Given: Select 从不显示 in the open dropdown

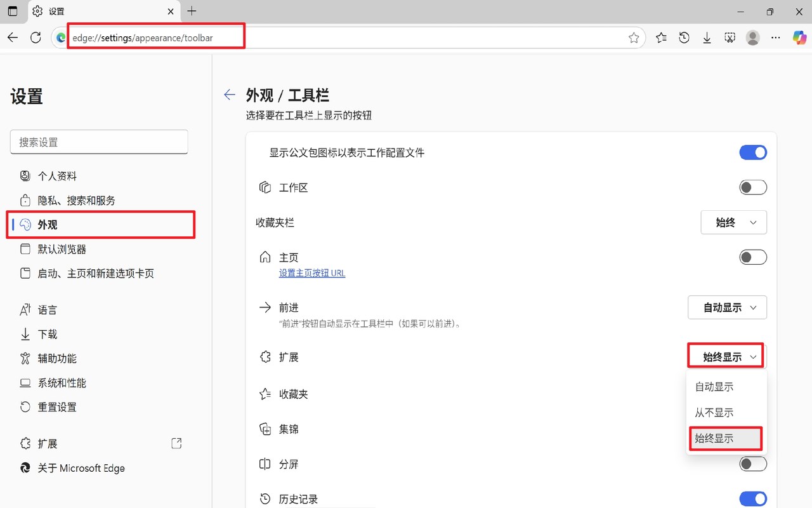Looking at the screenshot, I should click(x=714, y=412).
